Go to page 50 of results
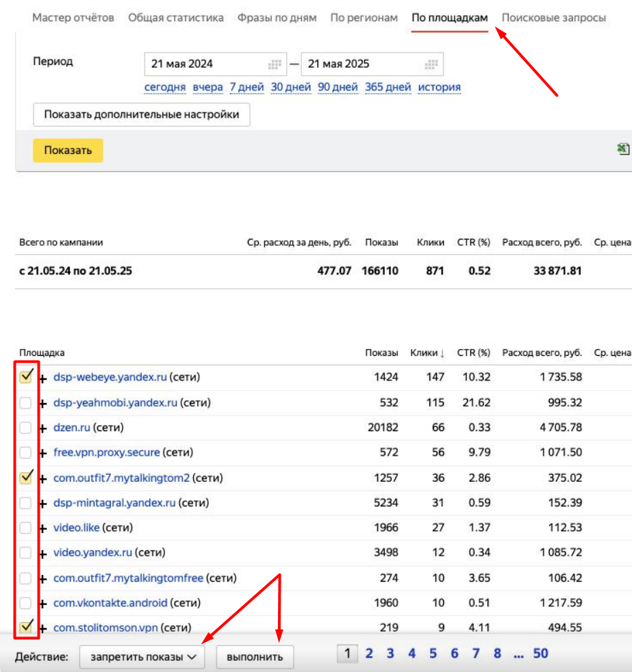This screenshot has height=672, width=632. (540, 654)
